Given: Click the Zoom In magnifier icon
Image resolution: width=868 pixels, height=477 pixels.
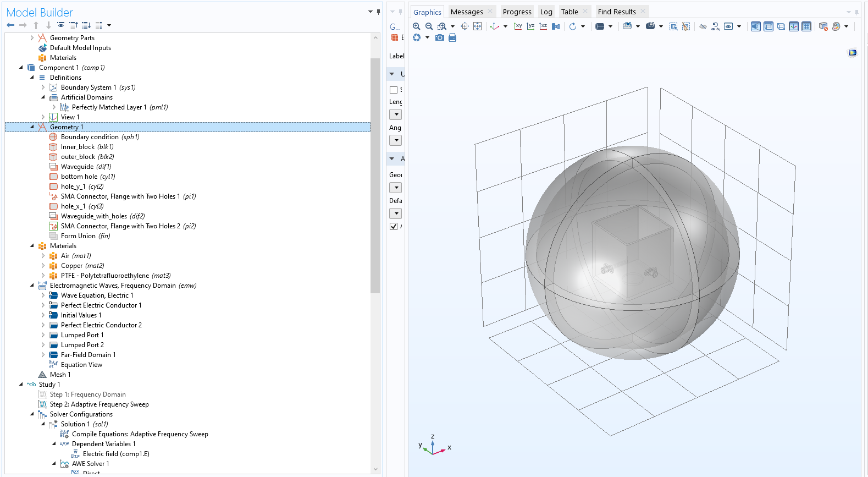Looking at the screenshot, I should (417, 26).
